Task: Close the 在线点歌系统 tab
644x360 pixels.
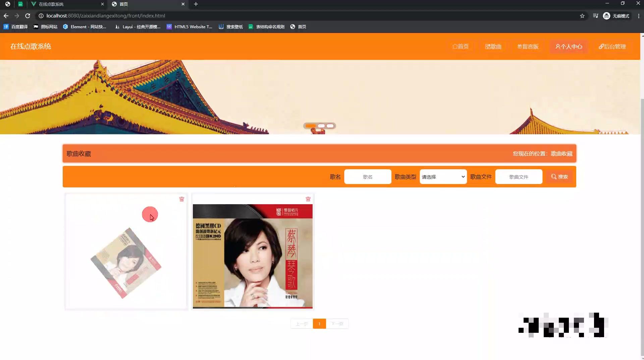Action: [102, 4]
